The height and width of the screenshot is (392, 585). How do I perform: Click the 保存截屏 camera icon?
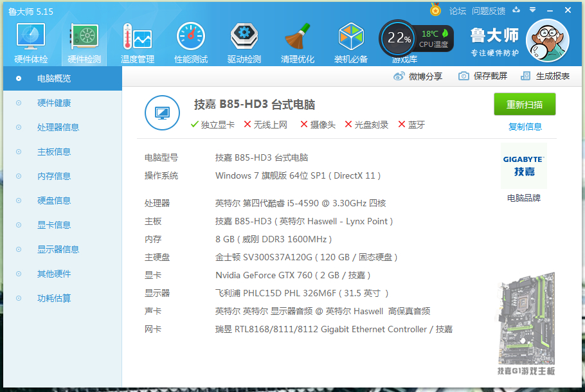pyautogui.click(x=464, y=76)
